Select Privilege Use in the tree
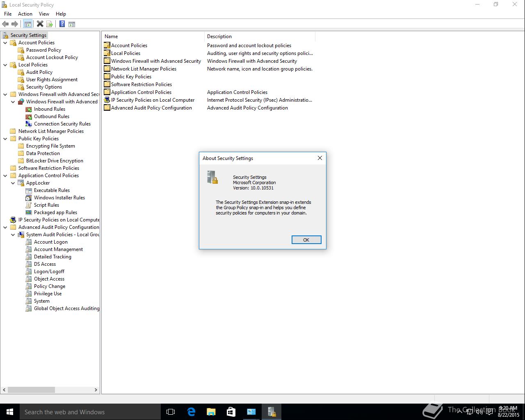 48,294
